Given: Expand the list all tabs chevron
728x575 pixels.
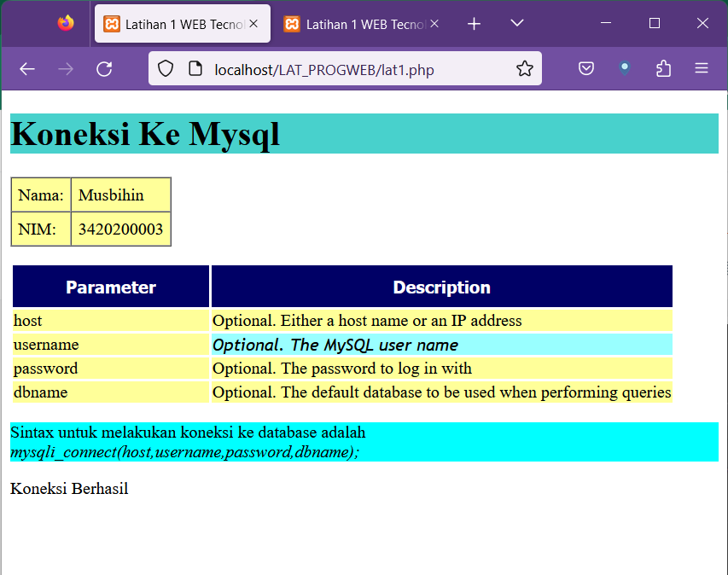Looking at the screenshot, I should point(516,23).
